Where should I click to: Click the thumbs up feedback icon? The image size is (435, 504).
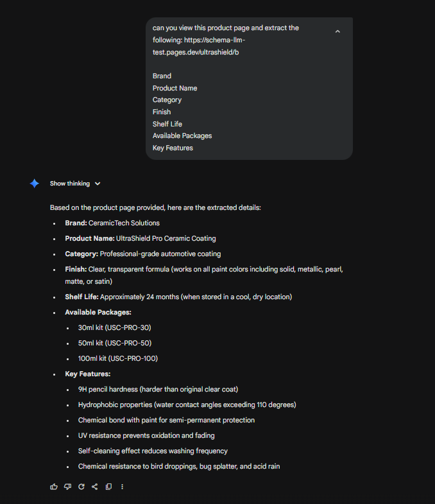[54, 487]
